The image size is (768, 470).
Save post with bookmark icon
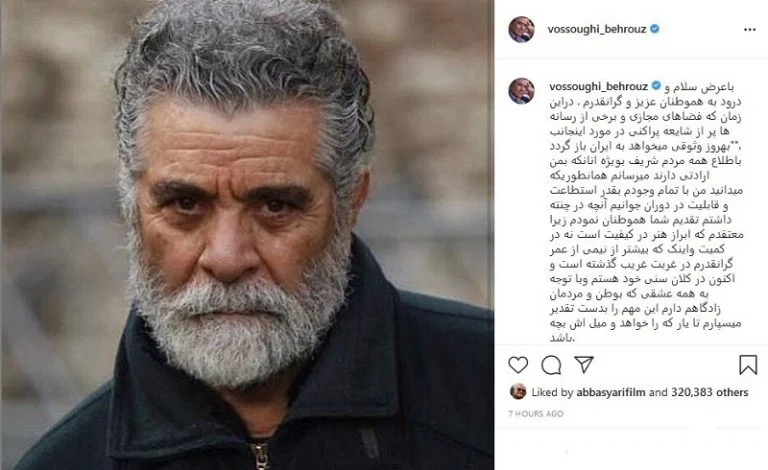coord(748,365)
